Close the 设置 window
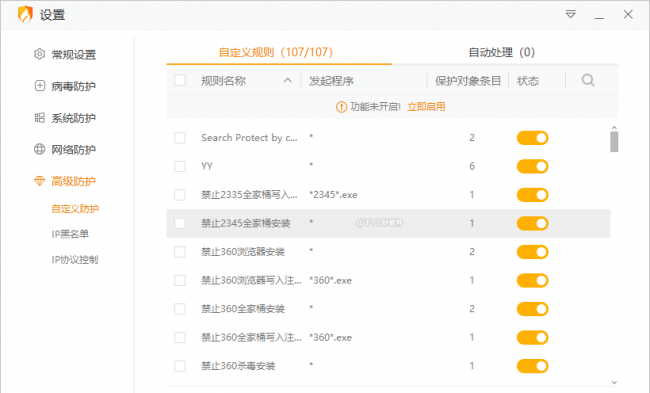Image resolution: width=650 pixels, height=393 pixels. [628, 15]
